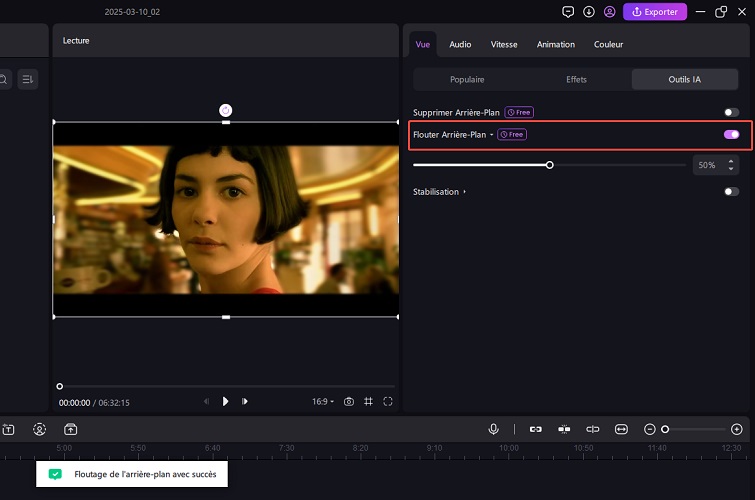The height and width of the screenshot is (500, 755).
Task: Play the video preview
Action: pyautogui.click(x=225, y=401)
